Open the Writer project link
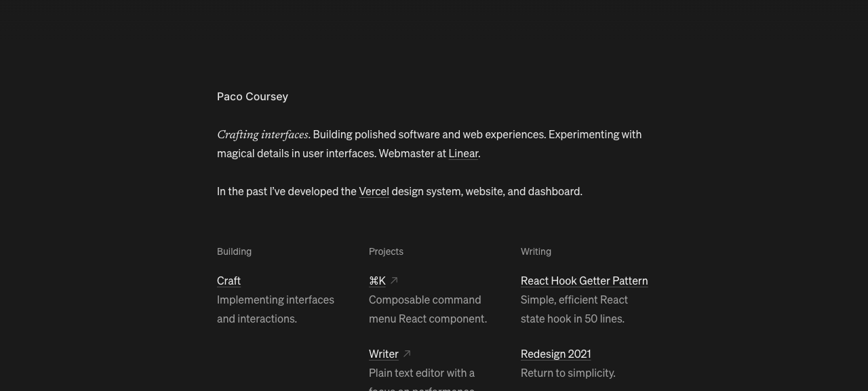The height and width of the screenshot is (391, 868). tap(383, 354)
